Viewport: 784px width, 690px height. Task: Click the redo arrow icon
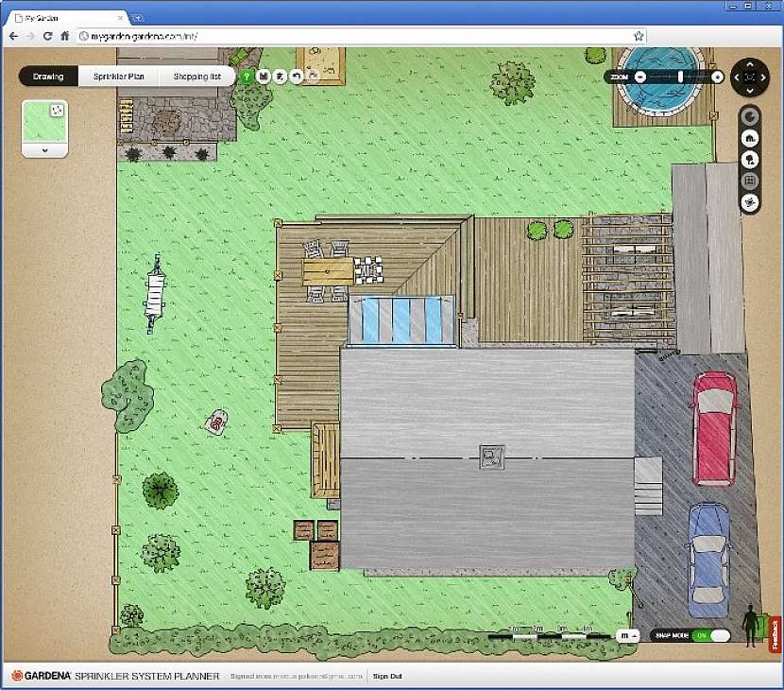coord(313,77)
